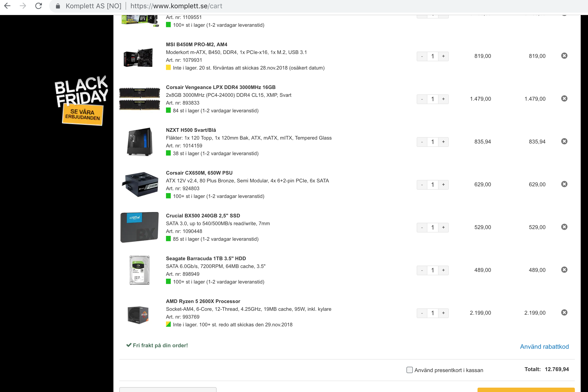Viewport: 588px width, 392px height.
Task: Delete Seagate Barracuda HDD from cart
Action: [564, 270]
